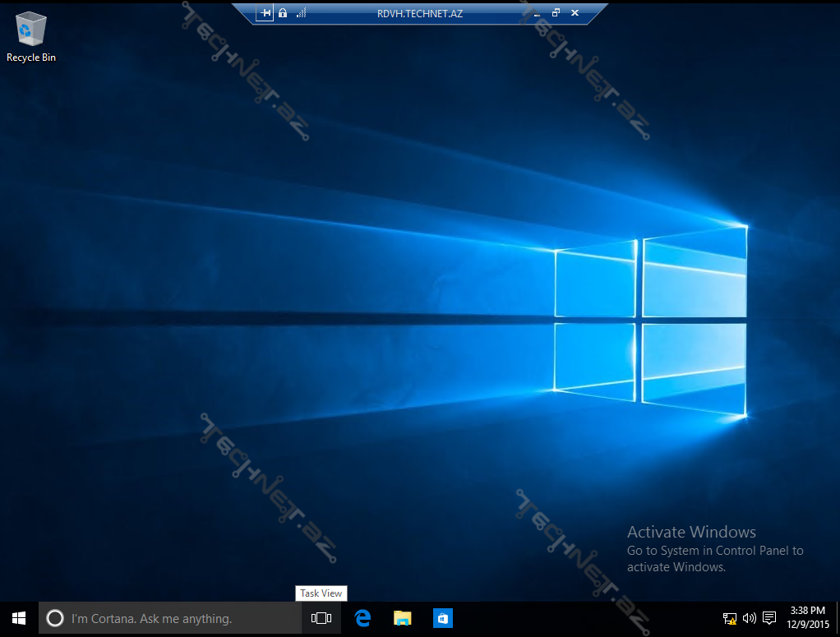Viewport: 840px width, 637px height.
Task: Click the lock icon for connection security info
Action: point(283,13)
